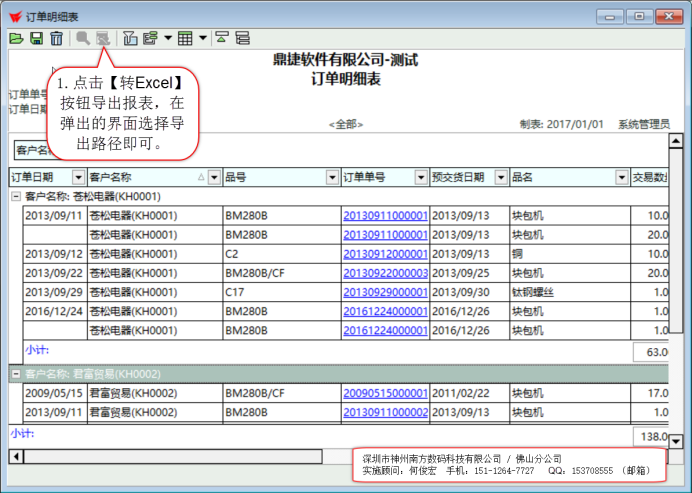Click the green open folder toolbar icon
The height and width of the screenshot is (493, 692).
click(x=16, y=38)
